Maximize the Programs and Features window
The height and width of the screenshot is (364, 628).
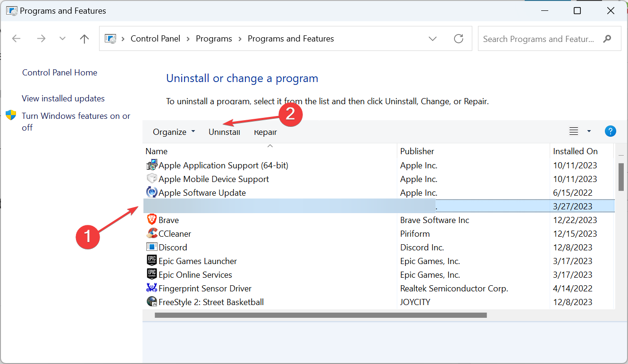tap(577, 11)
